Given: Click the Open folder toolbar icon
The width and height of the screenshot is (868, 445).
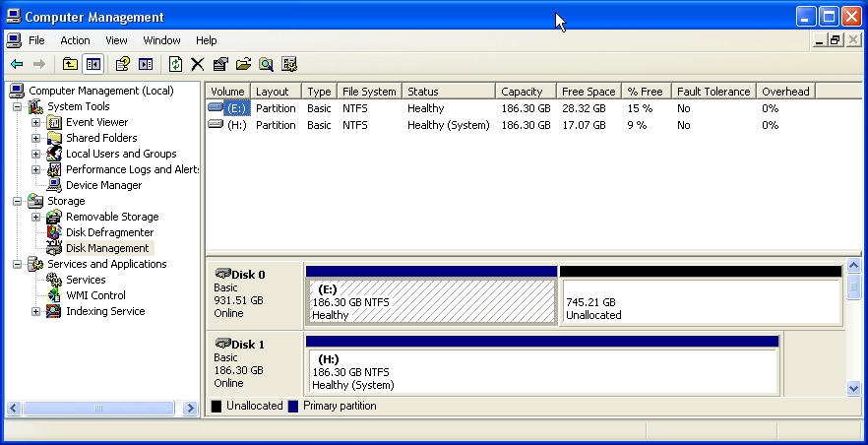Looking at the screenshot, I should pos(244,64).
